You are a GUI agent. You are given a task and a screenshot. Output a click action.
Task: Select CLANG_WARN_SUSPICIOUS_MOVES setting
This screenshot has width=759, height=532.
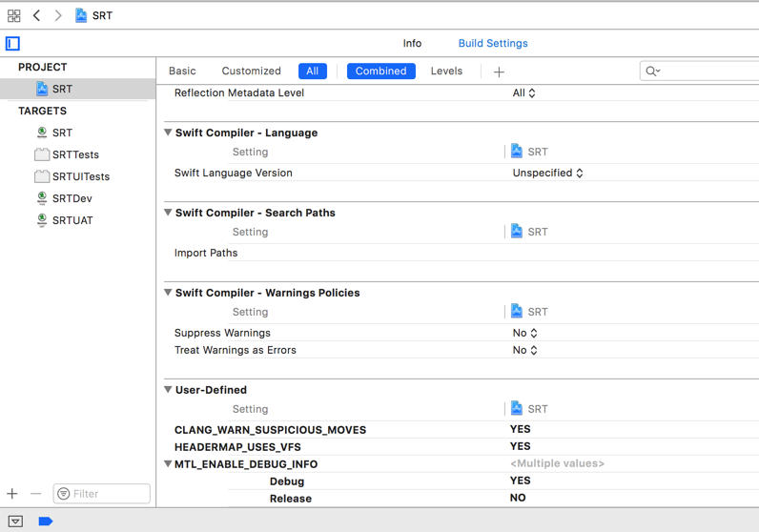pyautogui.click(x=270, y=430)
